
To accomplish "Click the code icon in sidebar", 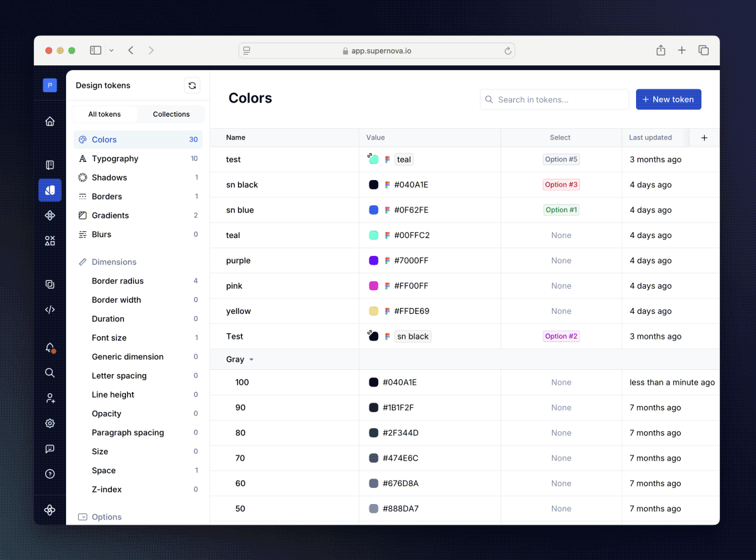I will (50, 309).
